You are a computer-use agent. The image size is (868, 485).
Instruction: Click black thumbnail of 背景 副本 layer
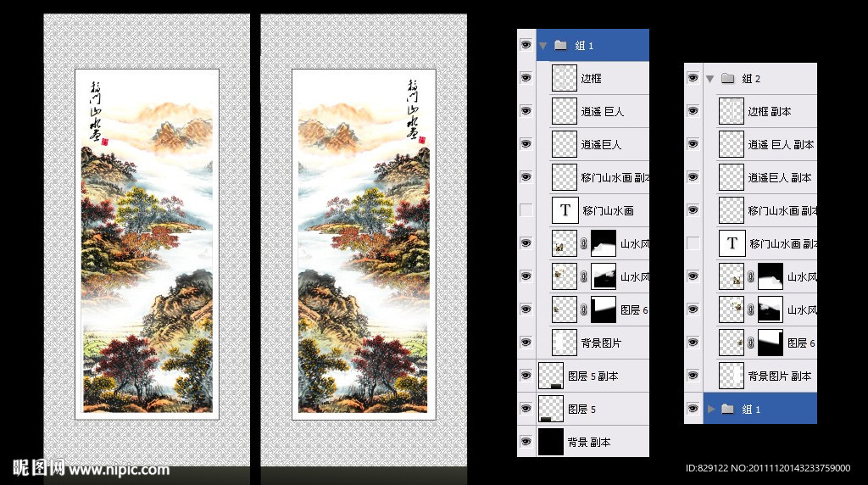(551, 441)
